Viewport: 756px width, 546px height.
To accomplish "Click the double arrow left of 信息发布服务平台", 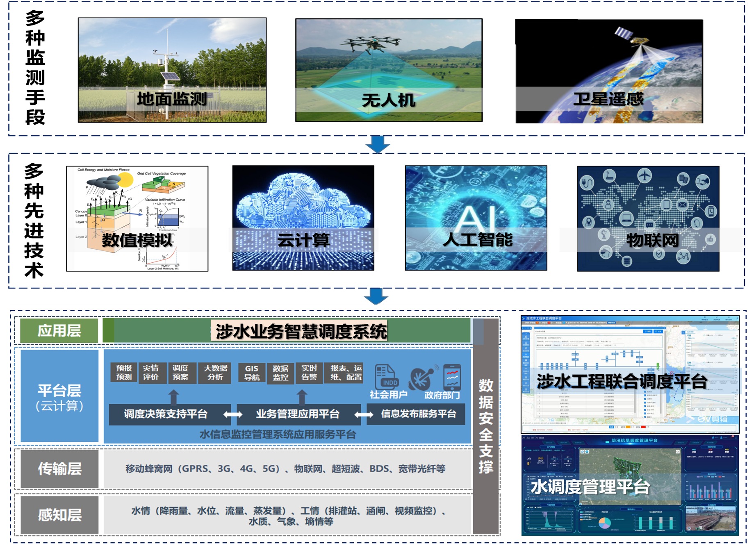I will 363,414.
